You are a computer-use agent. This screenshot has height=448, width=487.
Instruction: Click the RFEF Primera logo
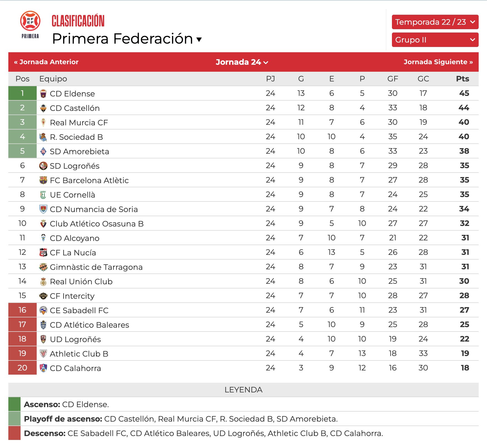30,25
